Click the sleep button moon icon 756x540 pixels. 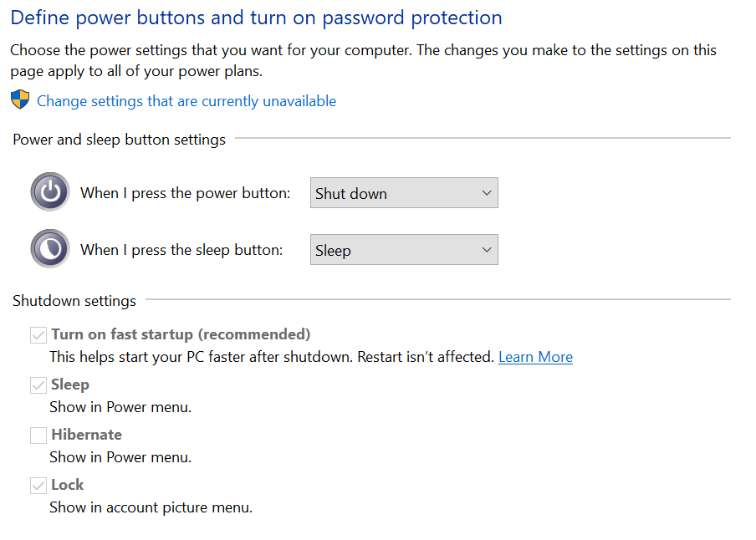(x=50, y=249)
